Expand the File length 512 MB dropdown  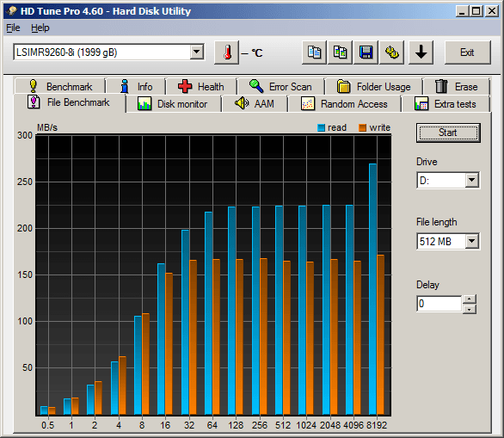pyautogui.click(x=472, y=241)
